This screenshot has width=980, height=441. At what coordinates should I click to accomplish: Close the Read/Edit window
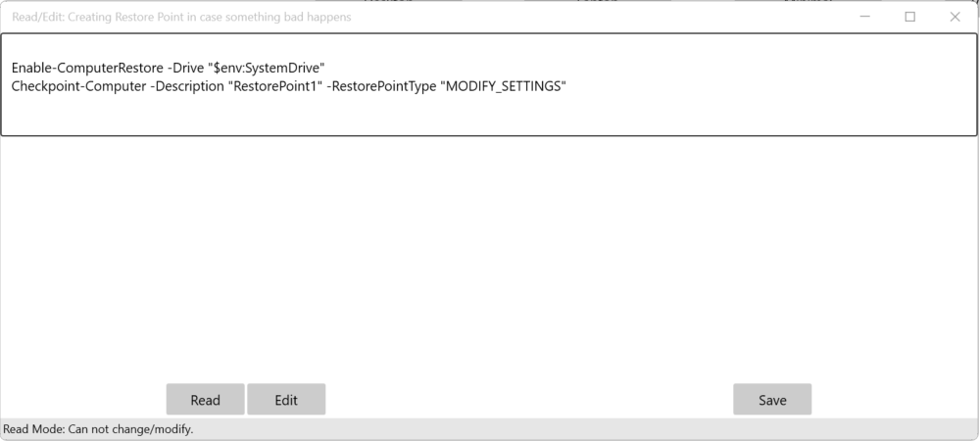[x=955, y=17]
